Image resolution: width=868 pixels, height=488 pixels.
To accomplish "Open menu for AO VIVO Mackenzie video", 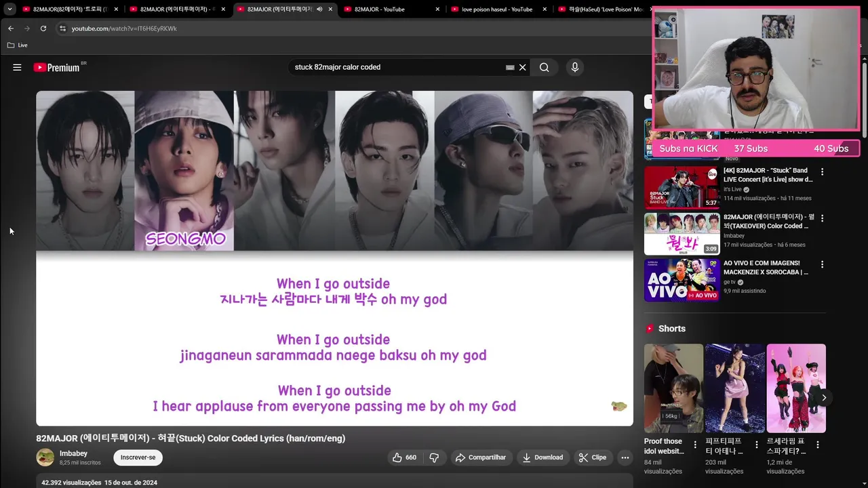I will click(822, 264).
